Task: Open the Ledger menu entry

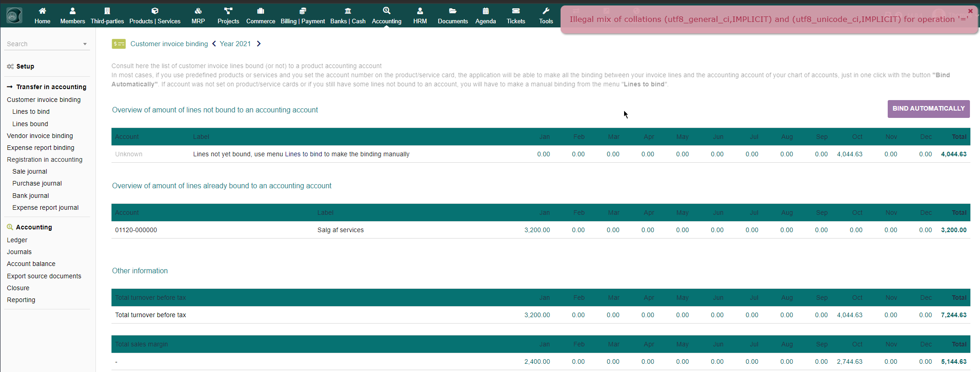Action: [17, 240]
